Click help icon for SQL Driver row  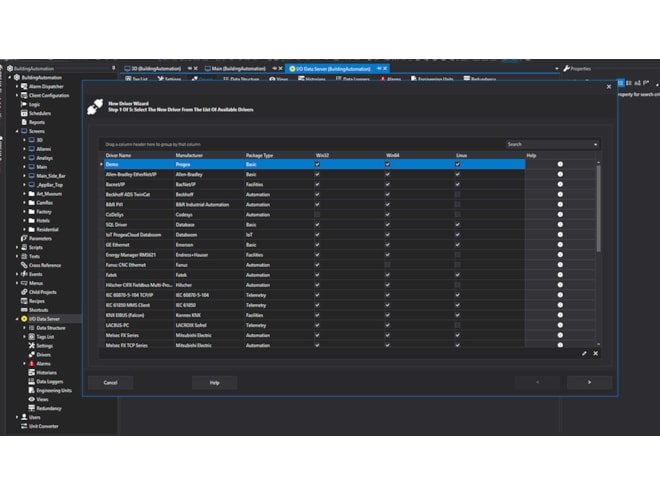(x=560, y=223)
